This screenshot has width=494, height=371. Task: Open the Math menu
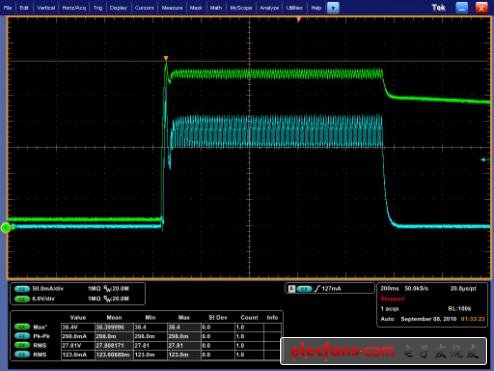(x=216, y=8)
